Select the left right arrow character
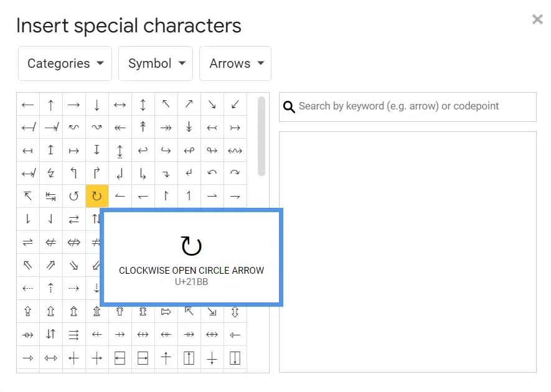The width and height of the screenshot is (551, 392). (120, 104)
